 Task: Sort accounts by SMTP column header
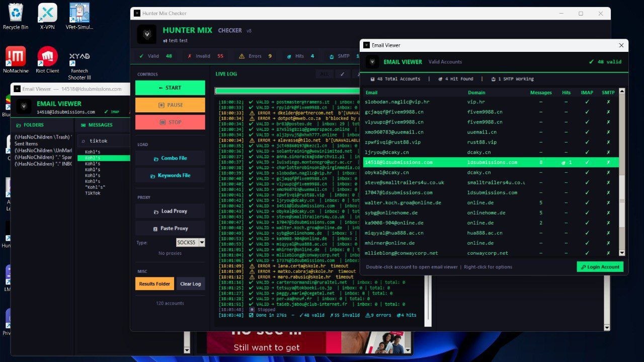click(x=608, y=93)
